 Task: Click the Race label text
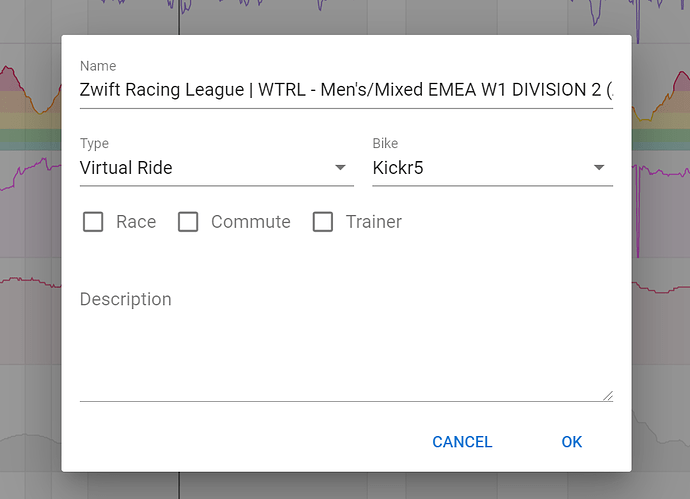point(136,222)
